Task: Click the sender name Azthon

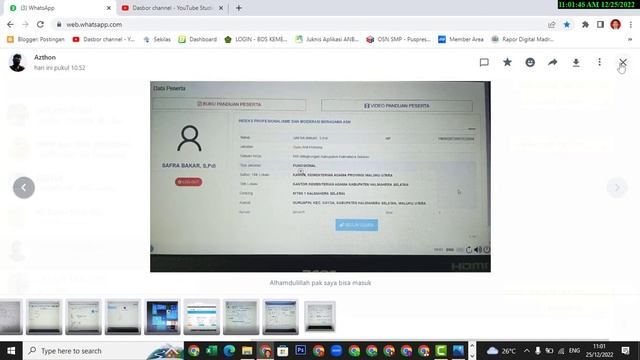Action: (x=45, y=58)
